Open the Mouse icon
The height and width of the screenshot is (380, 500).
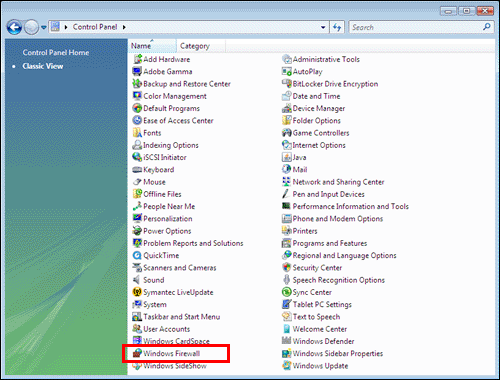pos(137,182)
